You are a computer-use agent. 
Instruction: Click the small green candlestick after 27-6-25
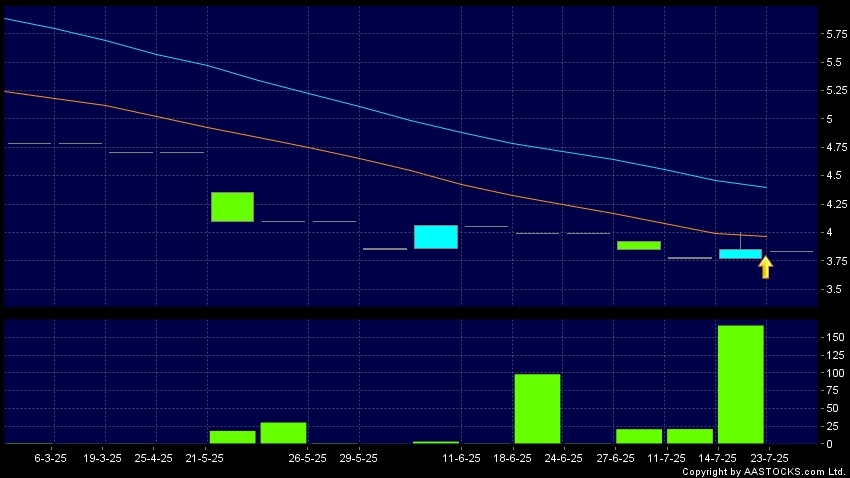[639, 246]
